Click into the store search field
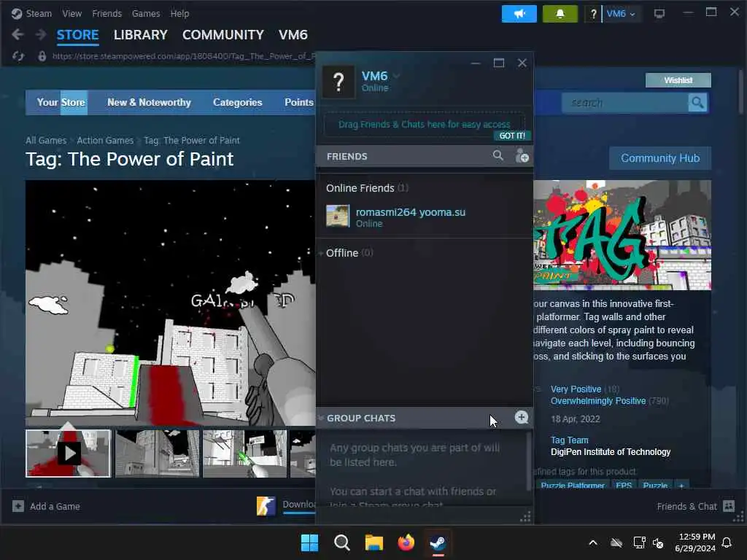The width and height of the screenshot is (747, 560). [625, 103]
